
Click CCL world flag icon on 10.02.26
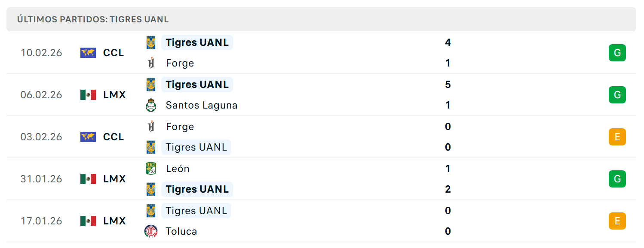coord(88,53)
